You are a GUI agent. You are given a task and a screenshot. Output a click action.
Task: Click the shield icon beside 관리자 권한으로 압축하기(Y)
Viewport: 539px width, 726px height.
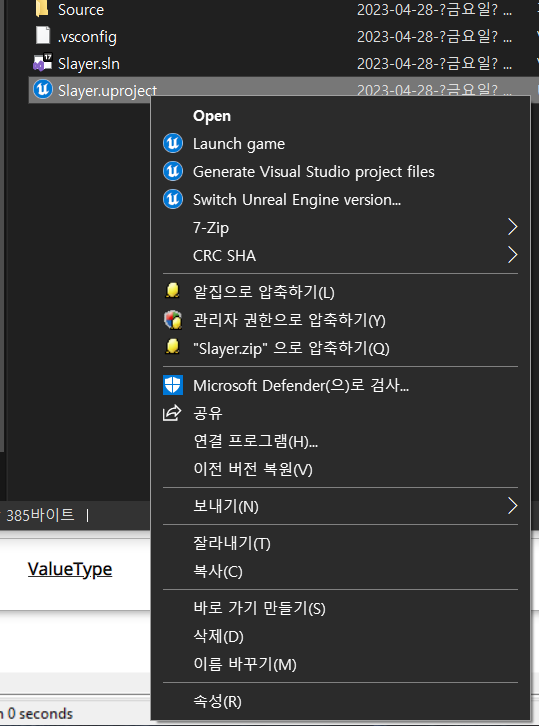[x=173, y=319]
